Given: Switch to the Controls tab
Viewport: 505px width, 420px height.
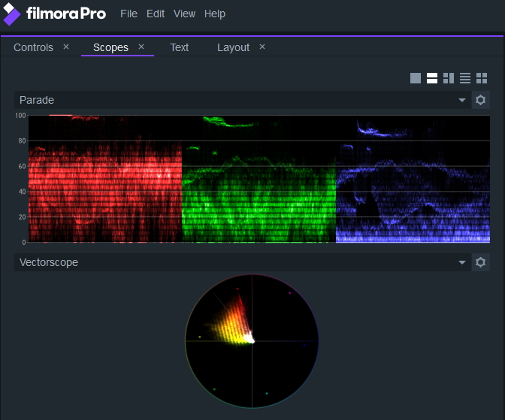Looking at the screenshot, I should [x=34, y=47].
